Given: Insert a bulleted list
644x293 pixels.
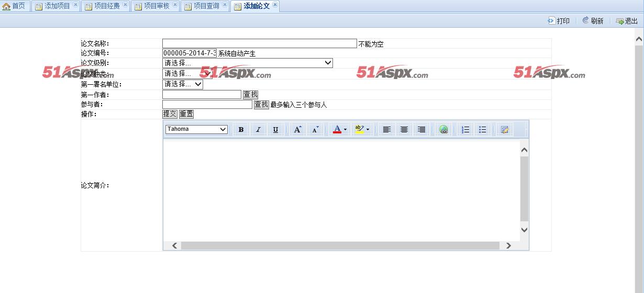Looking at the screenshot, I should (x=483, y=130).
